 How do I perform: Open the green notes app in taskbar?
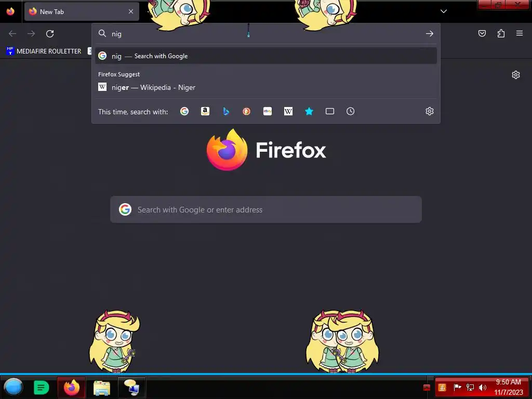pyautogui.click(x=42, y=387)
